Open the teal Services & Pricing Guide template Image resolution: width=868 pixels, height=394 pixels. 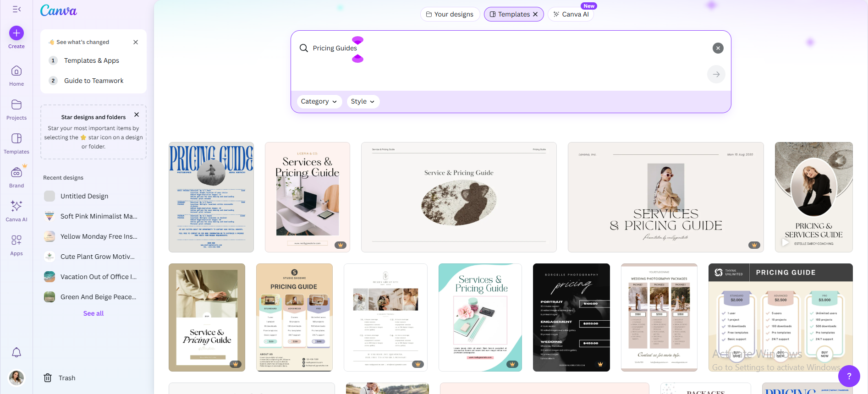tap(480, 317)
